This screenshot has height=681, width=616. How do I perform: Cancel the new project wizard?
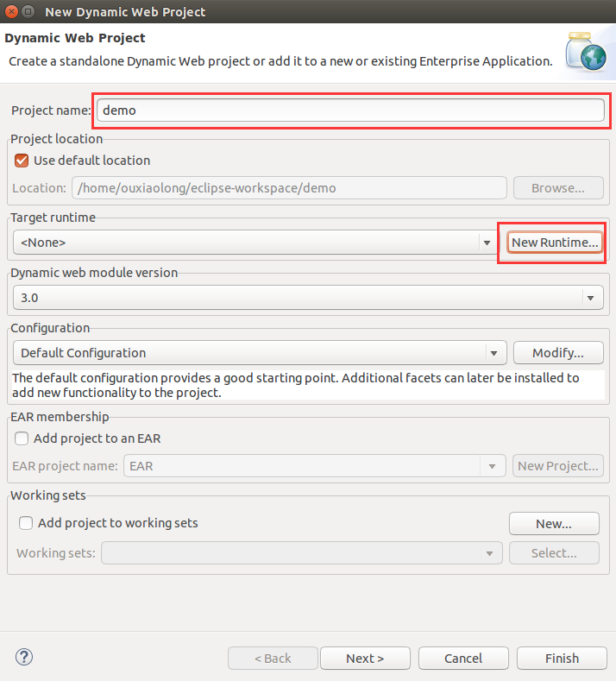tap(463, 658)
